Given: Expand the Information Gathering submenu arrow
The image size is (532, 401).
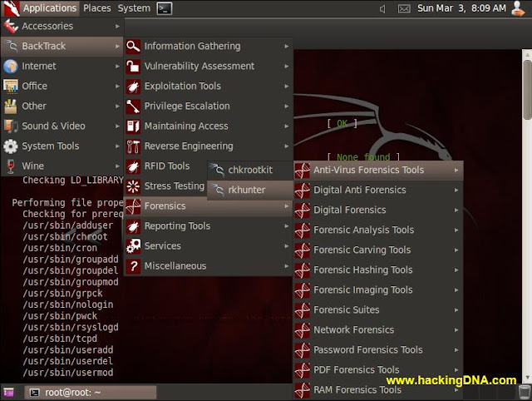Looking at the screenshot, I should 287,47.
